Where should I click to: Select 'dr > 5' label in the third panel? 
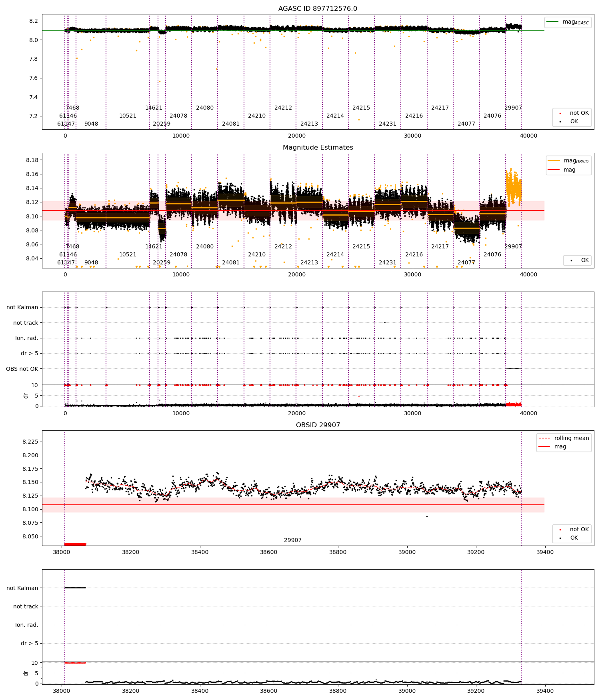click(x=29, y=354)
